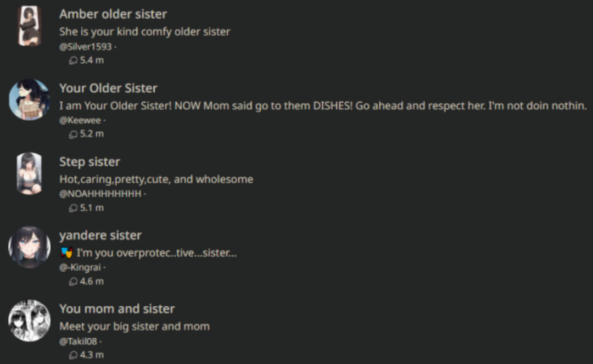
Task: Open the Amber older sister avatar
Action: (x=29, y=26)
